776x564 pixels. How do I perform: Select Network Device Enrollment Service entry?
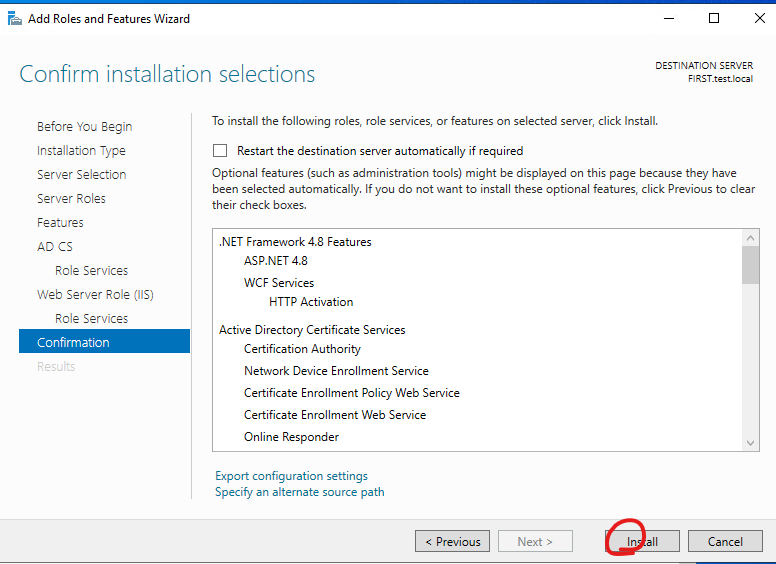click(x=337, y=371)
